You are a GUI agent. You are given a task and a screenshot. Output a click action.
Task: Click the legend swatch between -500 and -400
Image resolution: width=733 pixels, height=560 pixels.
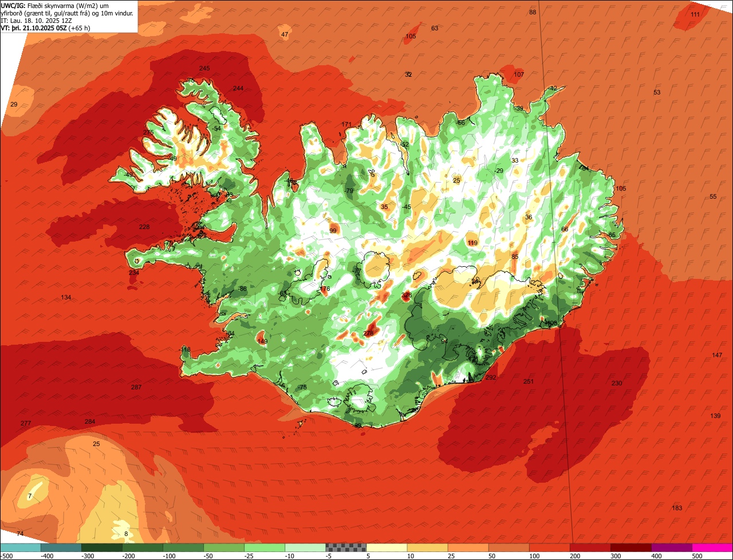(21, 547)
